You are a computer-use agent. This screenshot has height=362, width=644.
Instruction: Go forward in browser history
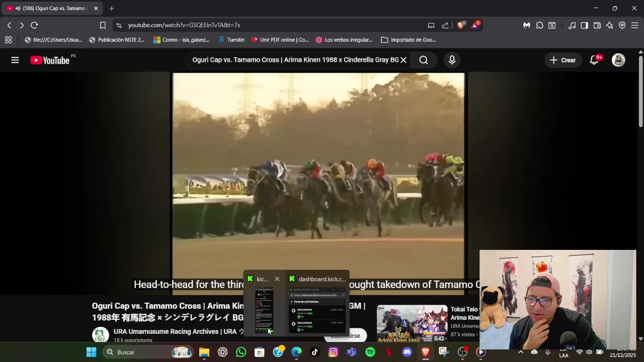tap(22, 25)
